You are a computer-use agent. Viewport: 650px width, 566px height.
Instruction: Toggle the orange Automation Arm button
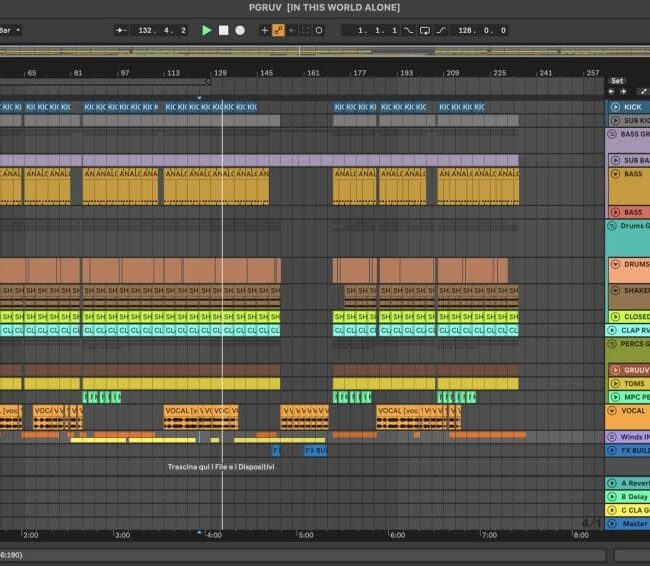(x=279, y=30)
